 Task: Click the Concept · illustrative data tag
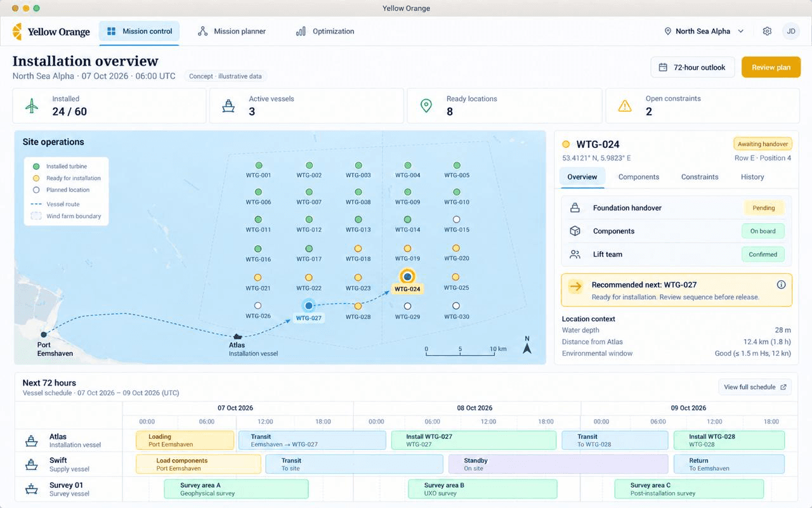pos(225,76)
